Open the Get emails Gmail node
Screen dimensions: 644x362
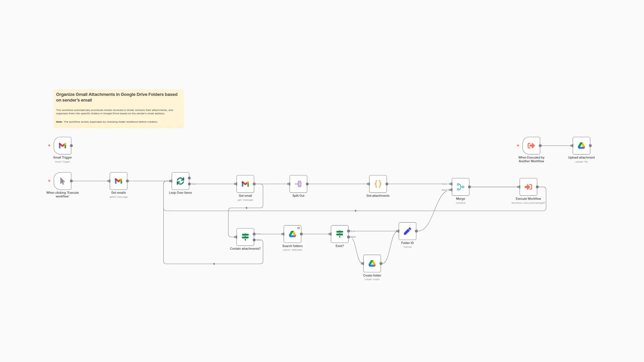tap(118, 181)
